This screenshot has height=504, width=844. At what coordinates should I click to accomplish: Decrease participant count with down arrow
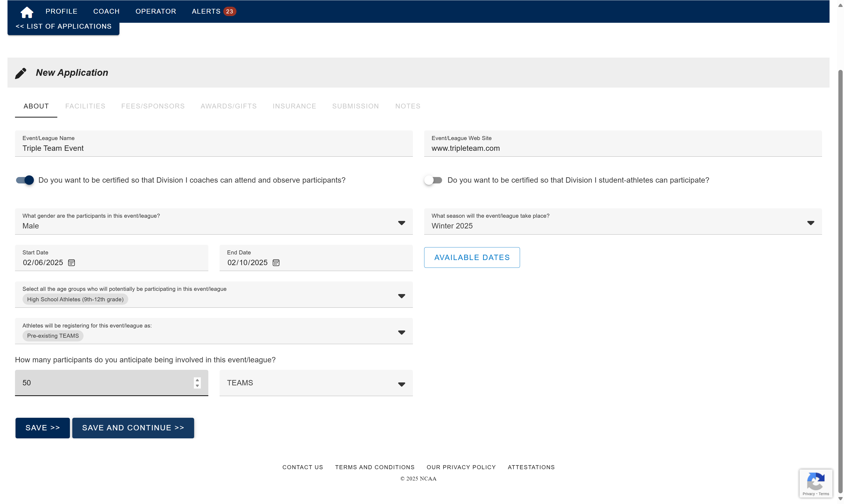[197, 386]
